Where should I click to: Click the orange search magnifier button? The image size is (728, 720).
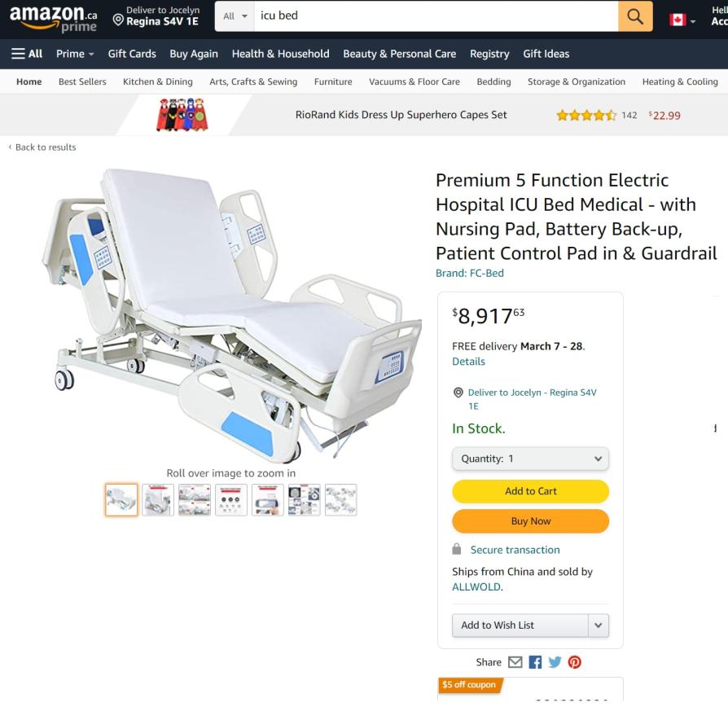634,16
